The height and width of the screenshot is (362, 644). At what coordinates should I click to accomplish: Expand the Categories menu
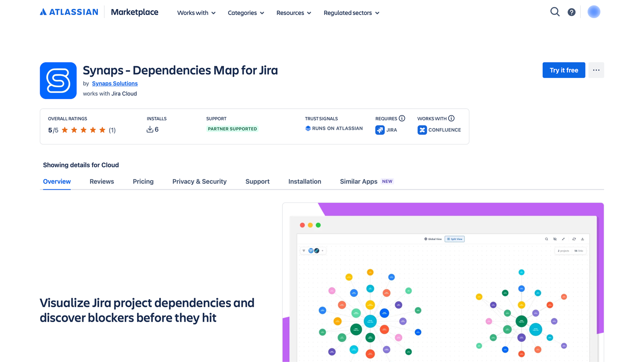click(x=246, y=13)
